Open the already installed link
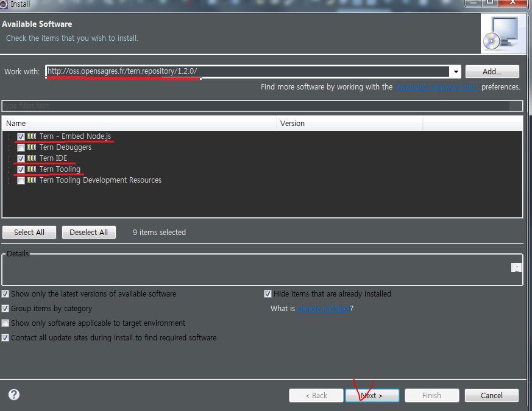This screenshot has height=411, width=532. 324,309
